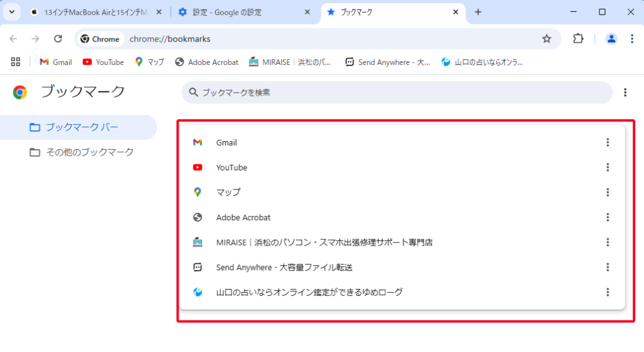644x352 pixels.
Task: Open more actions for YouTube bookmark
Action: coord(608,167)
